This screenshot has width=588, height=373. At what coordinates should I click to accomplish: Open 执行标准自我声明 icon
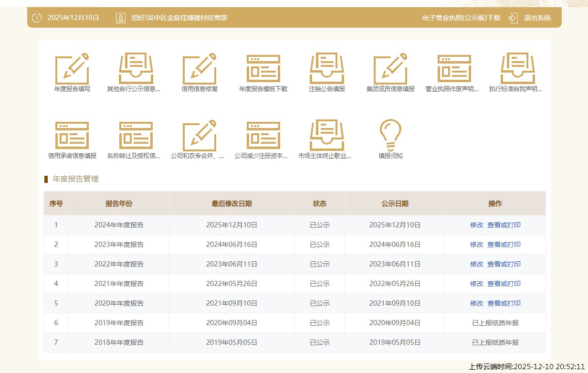[517, 69]
